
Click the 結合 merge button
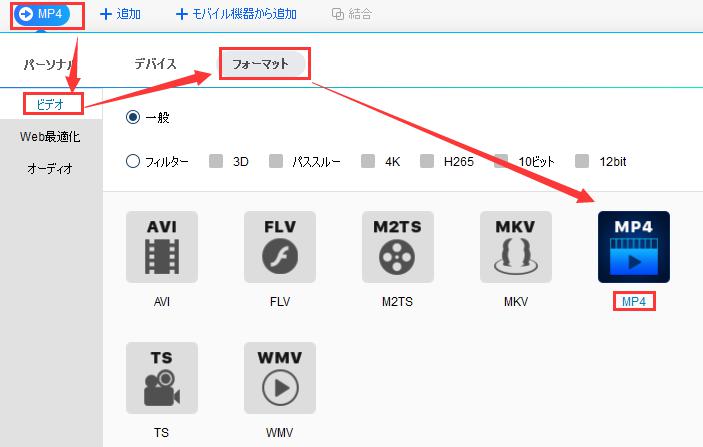click(352, 14)
